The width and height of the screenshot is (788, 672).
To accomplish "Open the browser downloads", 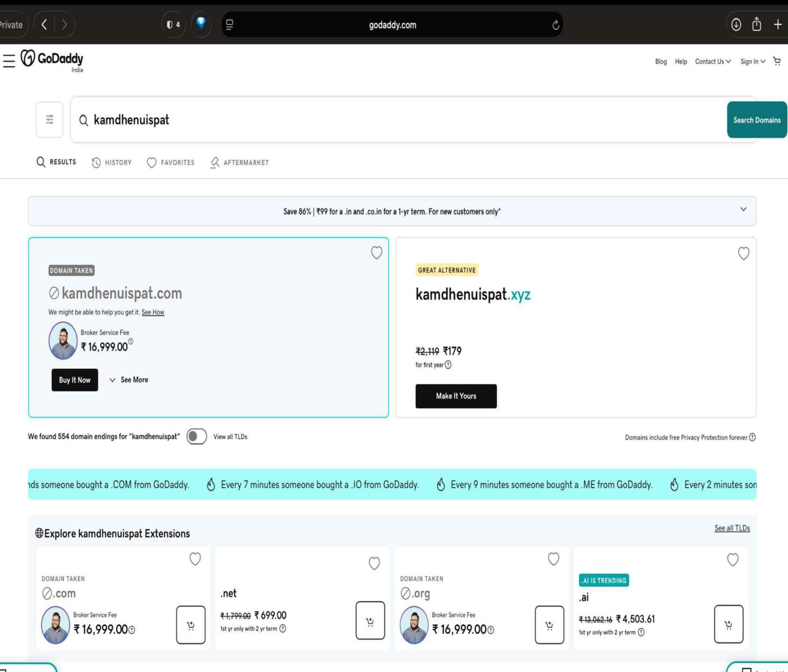I will (736, 25).
